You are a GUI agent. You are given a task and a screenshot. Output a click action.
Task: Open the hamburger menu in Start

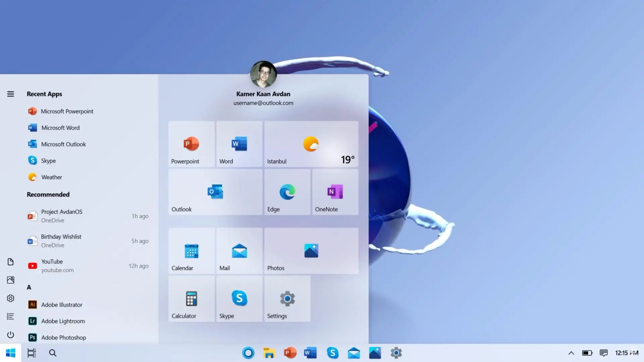click(x=10, y=94)
